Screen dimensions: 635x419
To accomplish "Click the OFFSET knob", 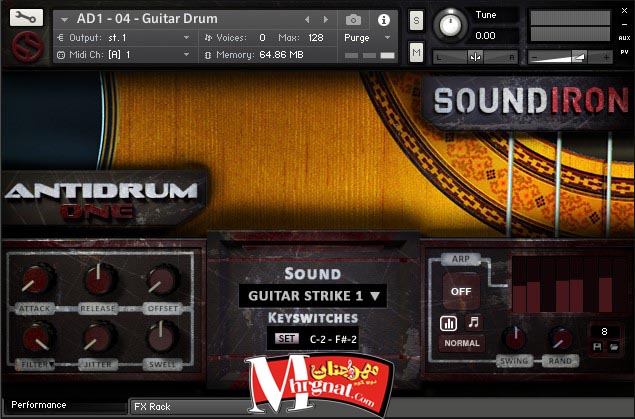I will 161,280.
